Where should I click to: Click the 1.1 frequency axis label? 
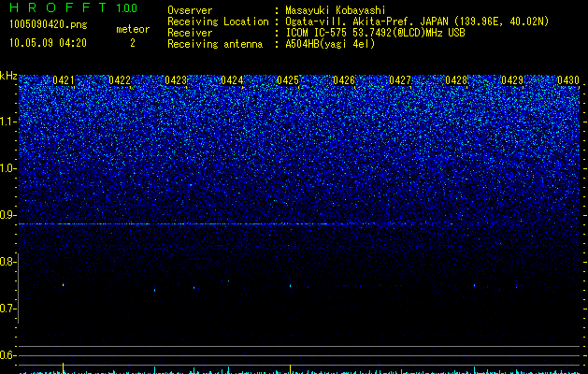7,122
